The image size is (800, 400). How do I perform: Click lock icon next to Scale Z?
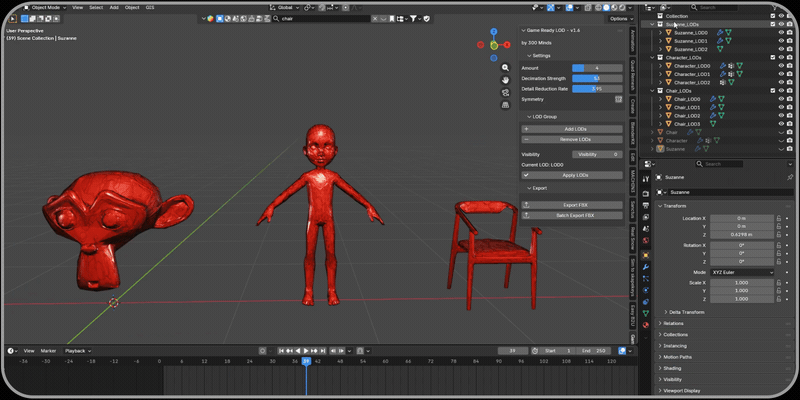(779, 299)
